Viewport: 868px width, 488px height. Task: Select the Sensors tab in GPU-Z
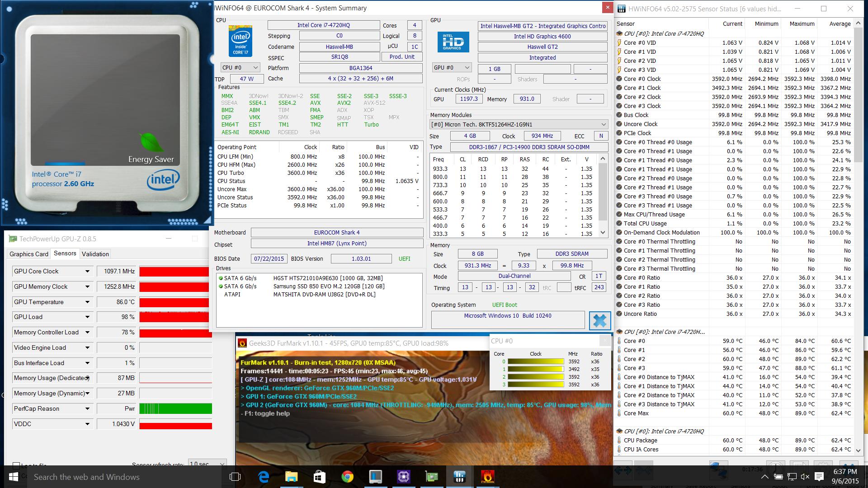coord(65,253)
